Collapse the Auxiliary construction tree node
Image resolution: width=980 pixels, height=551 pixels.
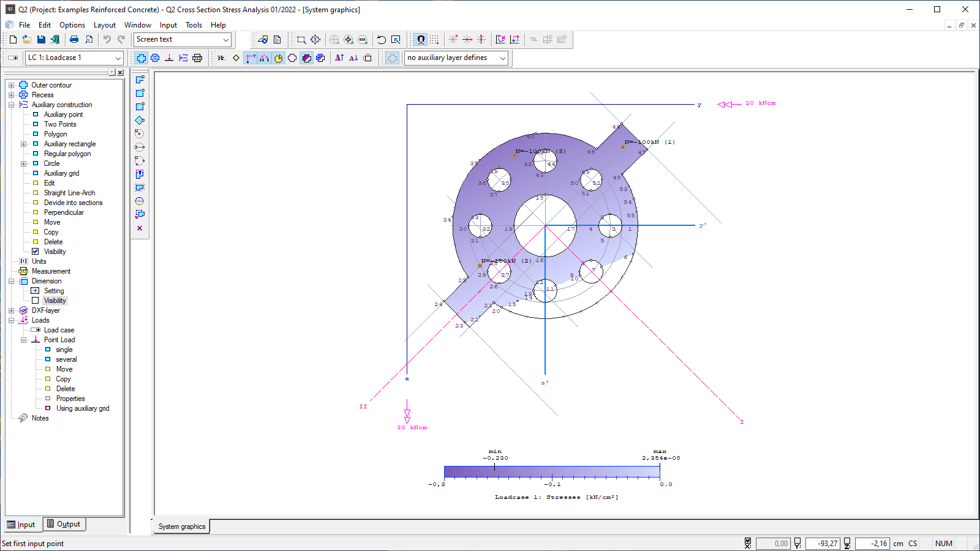(12, 105)
